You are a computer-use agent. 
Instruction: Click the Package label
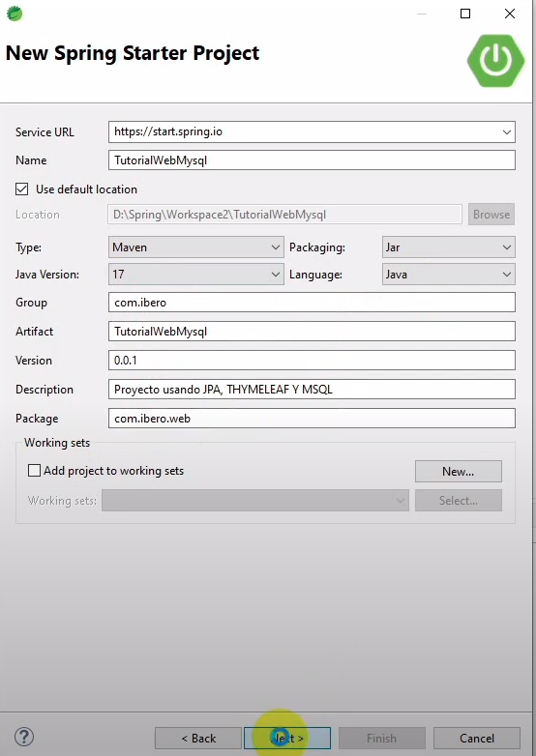click(x=37, y=418)
